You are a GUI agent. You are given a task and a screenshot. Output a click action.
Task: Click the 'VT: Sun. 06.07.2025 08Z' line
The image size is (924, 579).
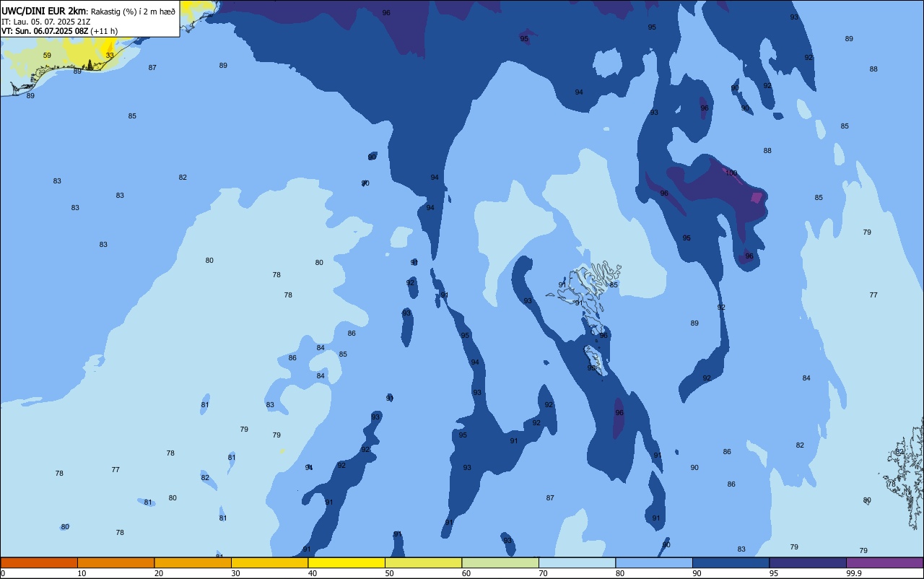pos(45,31)
